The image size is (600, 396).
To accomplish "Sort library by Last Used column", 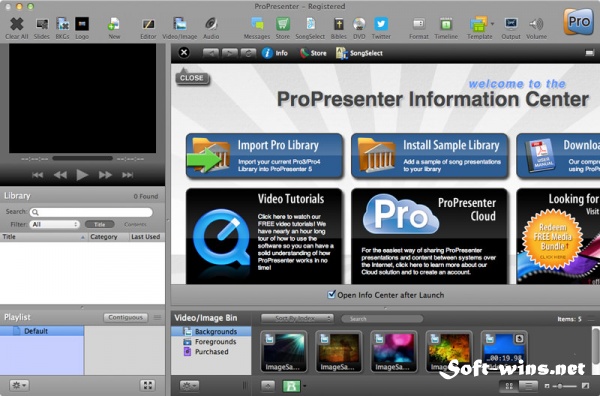I will [x=147, y=237].
